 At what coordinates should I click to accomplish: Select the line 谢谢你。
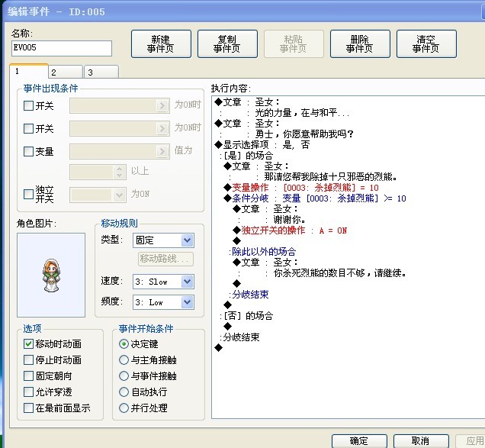coord(290,220)
